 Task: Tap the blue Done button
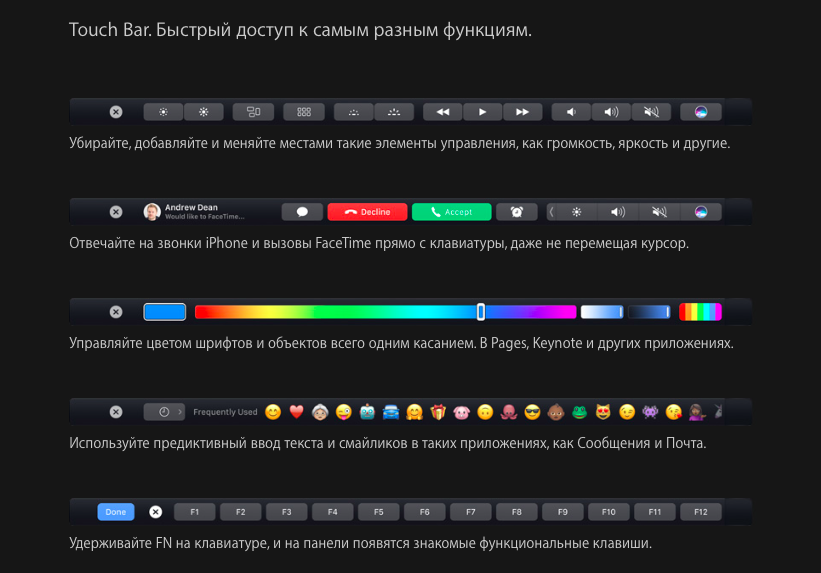coord(116,512)
